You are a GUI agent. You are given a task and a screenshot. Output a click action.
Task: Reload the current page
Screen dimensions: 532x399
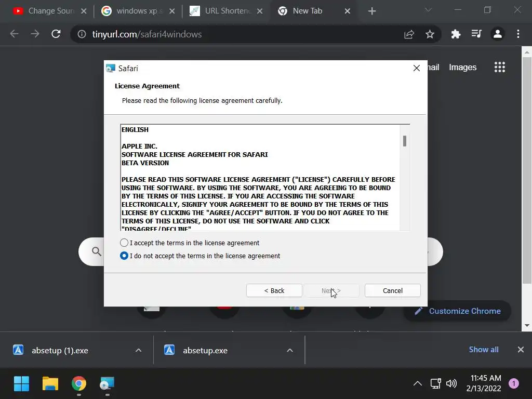(x=56, y=34)
